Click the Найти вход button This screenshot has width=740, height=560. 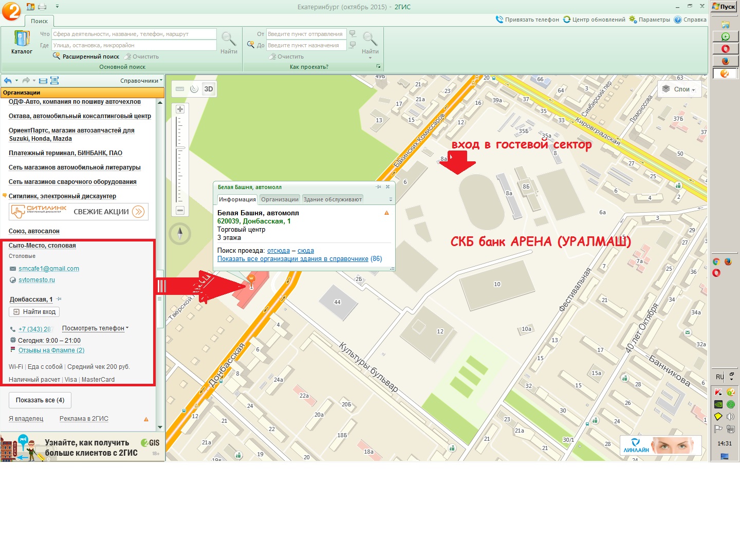point(34,312)
